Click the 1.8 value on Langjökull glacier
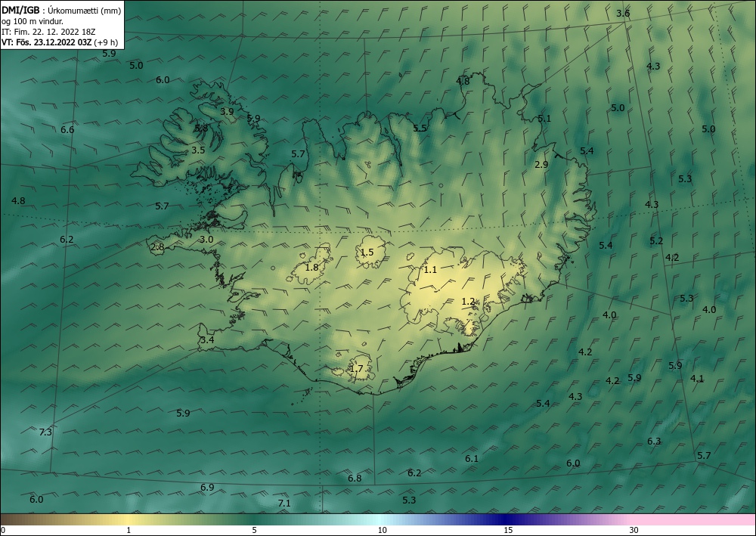The height and width of the screenshot is (536, 756). (x=312, y=267)
